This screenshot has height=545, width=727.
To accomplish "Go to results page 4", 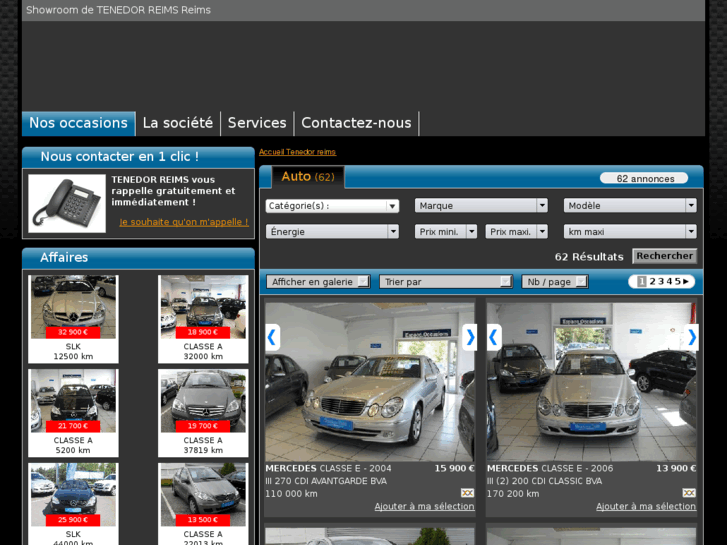I will click(x=669, y=282).
